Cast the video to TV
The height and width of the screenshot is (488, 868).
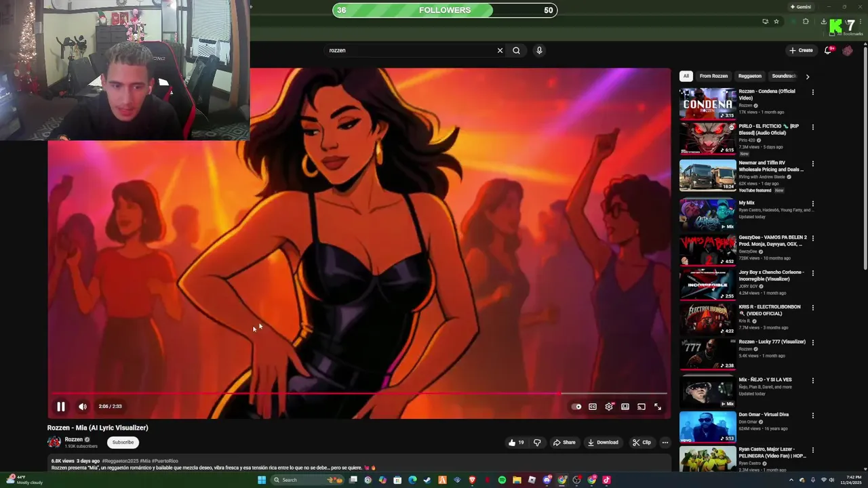click(x=642, y=407)
